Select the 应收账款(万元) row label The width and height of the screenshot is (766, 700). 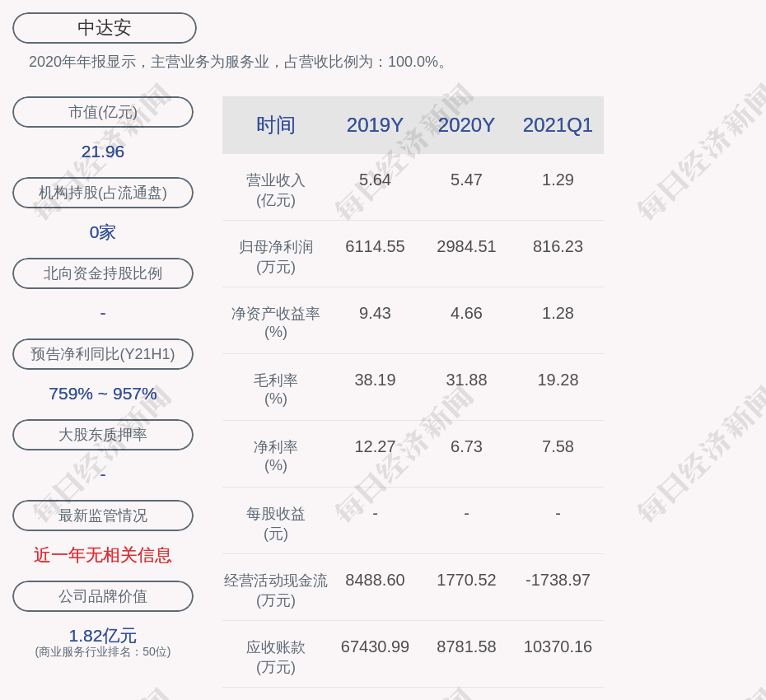(276, 656)
